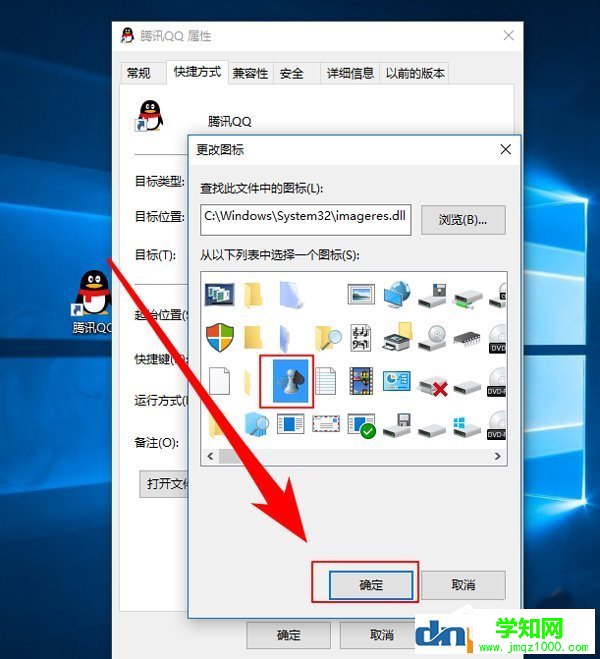The width and height of the screenshot is (600, 659).
Task: Choose the Windows security shield icon
Action: (220, 337)
